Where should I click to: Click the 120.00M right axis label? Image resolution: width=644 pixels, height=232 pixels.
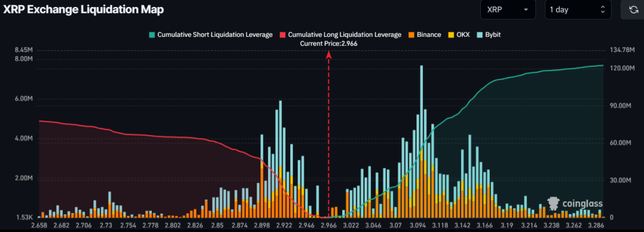click(623, 68)
